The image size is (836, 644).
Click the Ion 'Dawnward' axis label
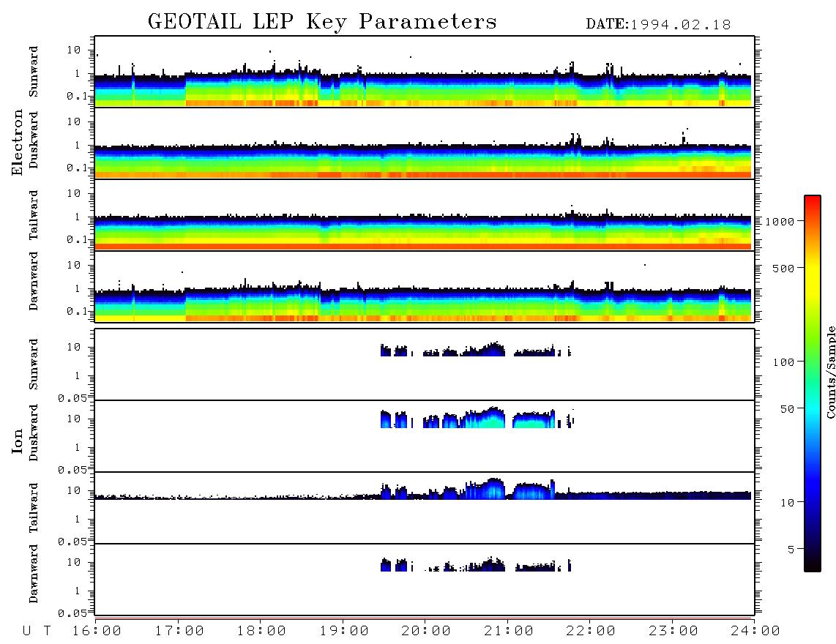click(34, 574)
